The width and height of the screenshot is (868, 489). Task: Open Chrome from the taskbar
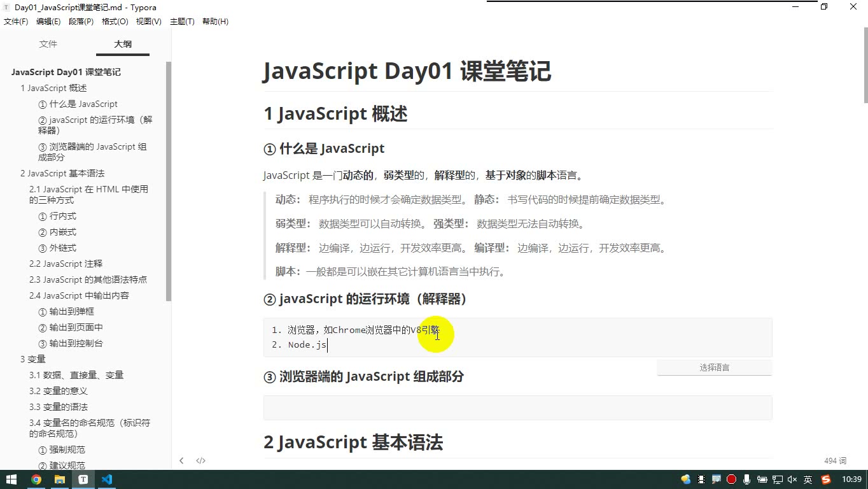(x=36, y=479)
